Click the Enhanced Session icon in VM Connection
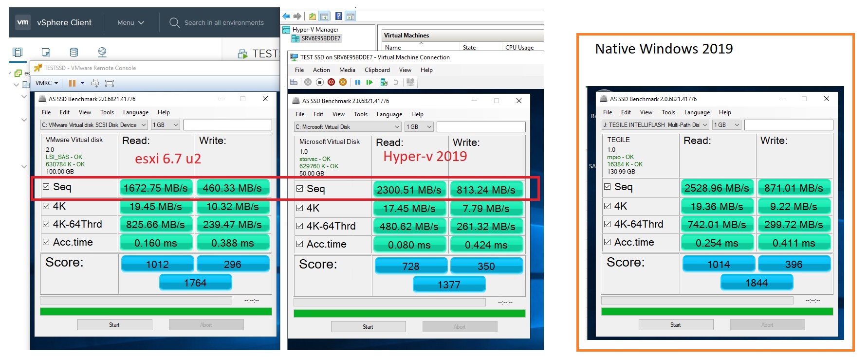 coord(411,82)
